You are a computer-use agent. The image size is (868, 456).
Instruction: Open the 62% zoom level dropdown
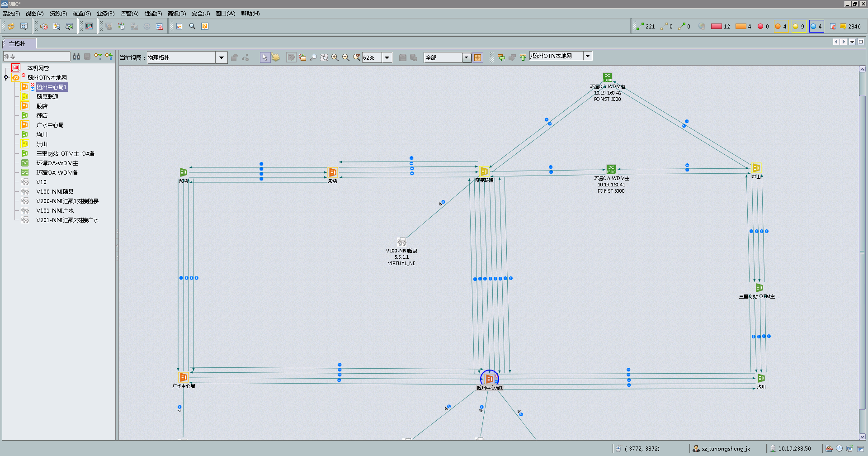point(387,57)
